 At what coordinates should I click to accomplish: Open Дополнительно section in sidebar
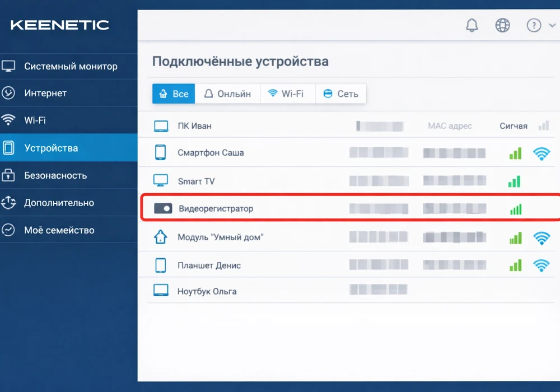tap(68, 203)
